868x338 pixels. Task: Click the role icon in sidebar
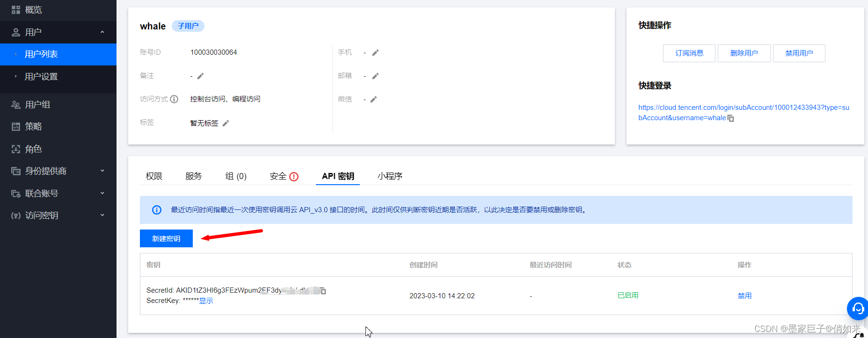point(16,149)
